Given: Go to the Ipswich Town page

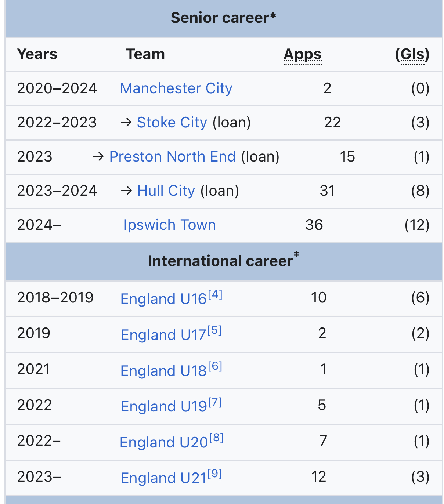Looking at the screenshot, I should 170,225.
